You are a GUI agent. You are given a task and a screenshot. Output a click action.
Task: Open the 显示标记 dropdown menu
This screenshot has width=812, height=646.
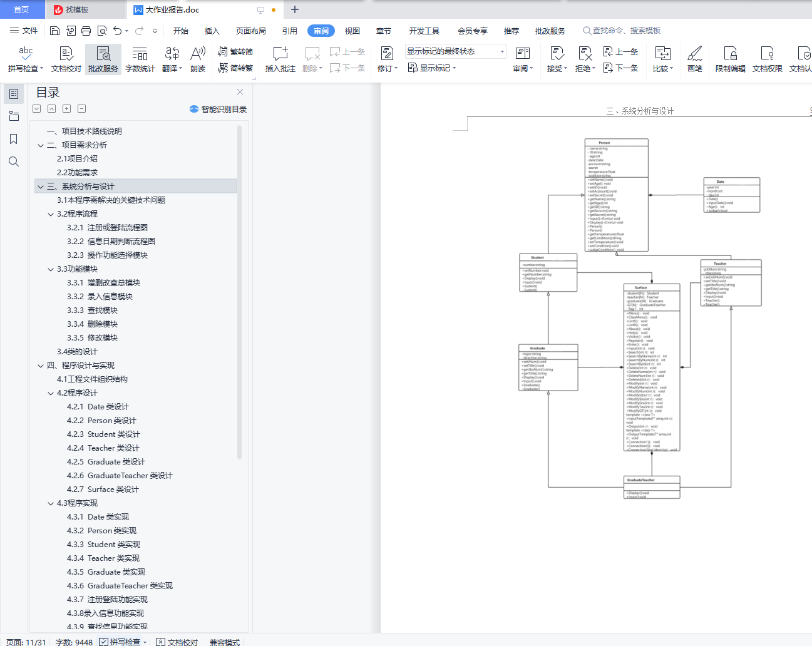click(432, 68)
